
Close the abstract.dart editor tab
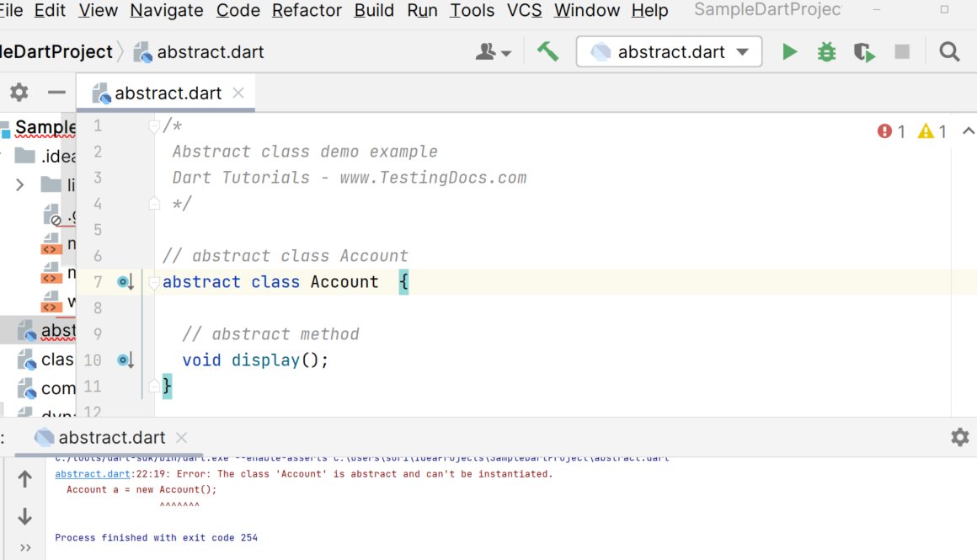click(x=238, y=93)
